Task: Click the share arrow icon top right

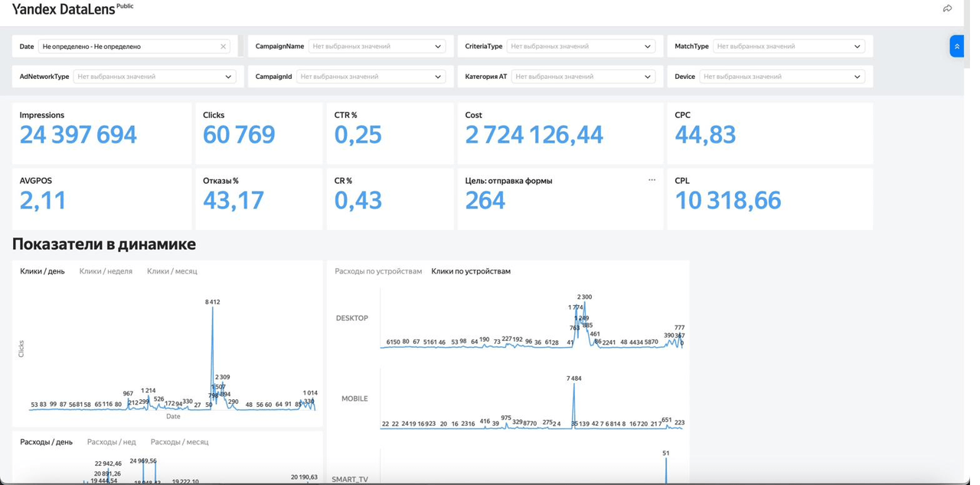Action: click(947, 8)
